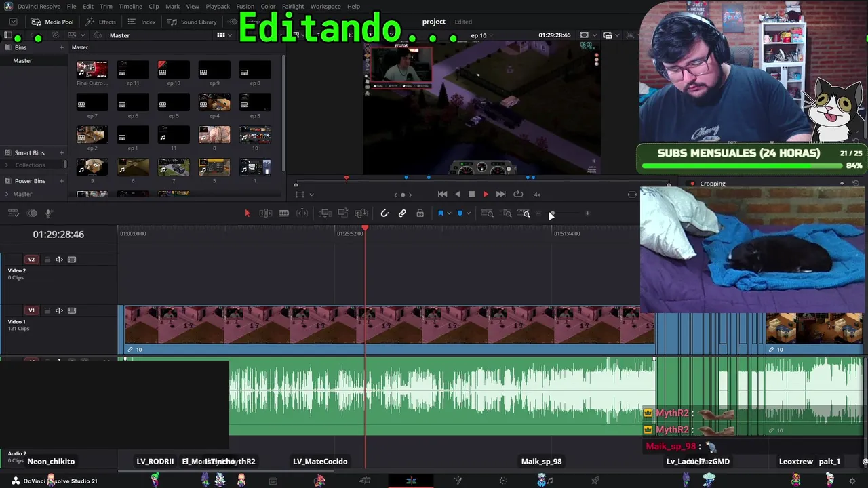Viewport: 868px width, 488px height.
Task: Click the Overwrite Clip icon
Action: point(343,213)
